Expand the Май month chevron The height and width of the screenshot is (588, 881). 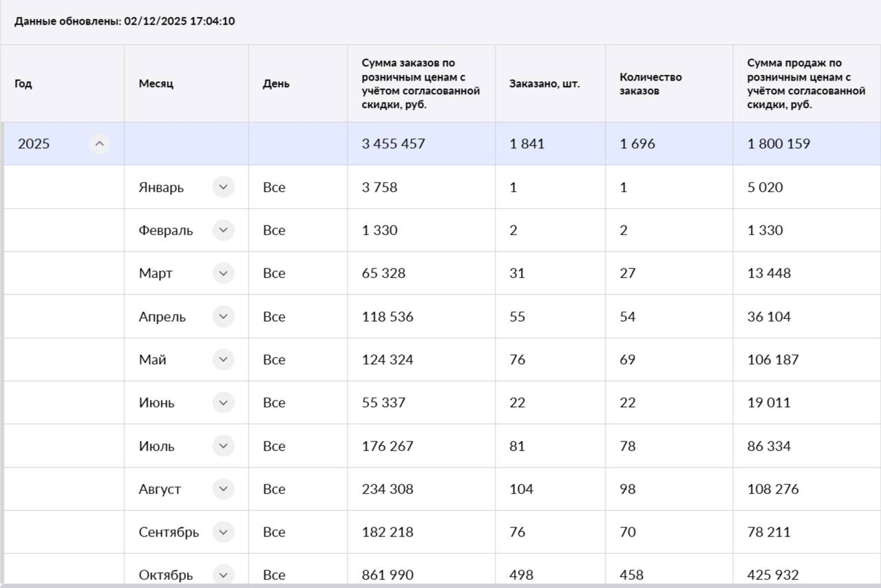point(223,360)
